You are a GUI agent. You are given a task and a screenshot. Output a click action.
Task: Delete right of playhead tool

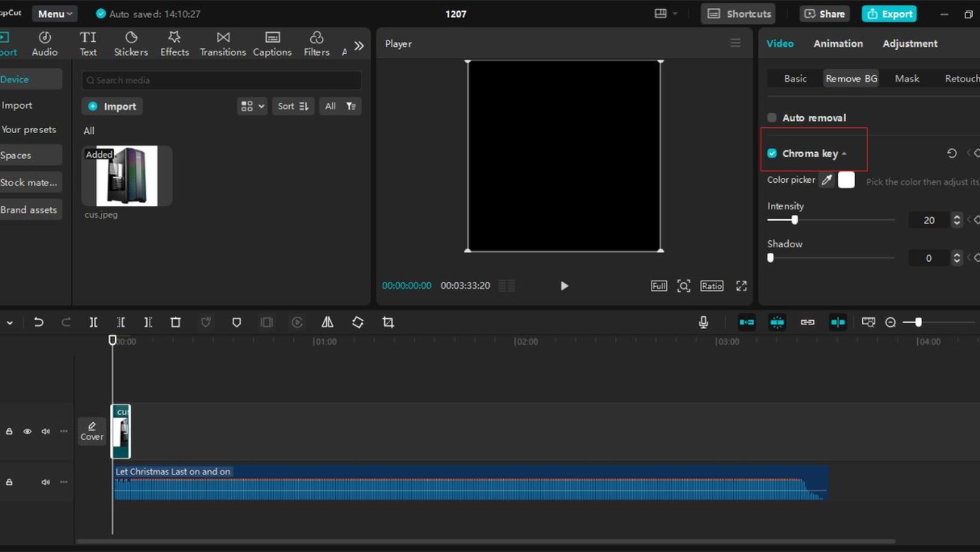pos(148,322)
